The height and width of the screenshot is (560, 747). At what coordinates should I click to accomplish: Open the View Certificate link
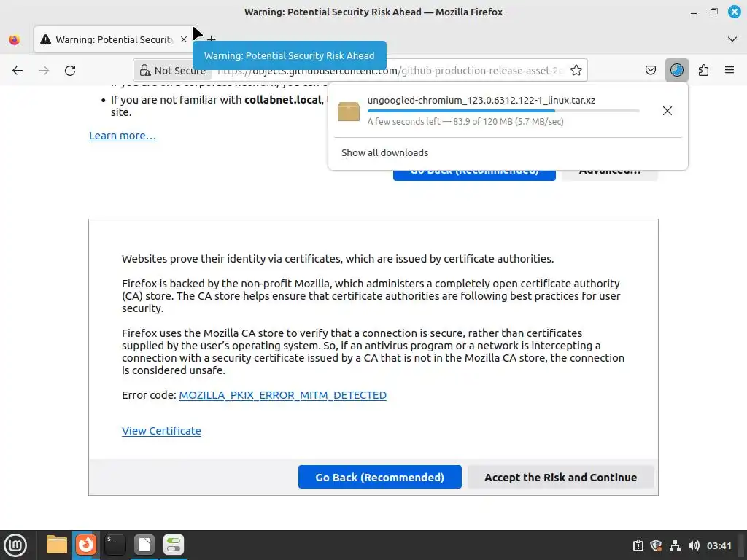(161, 431)
